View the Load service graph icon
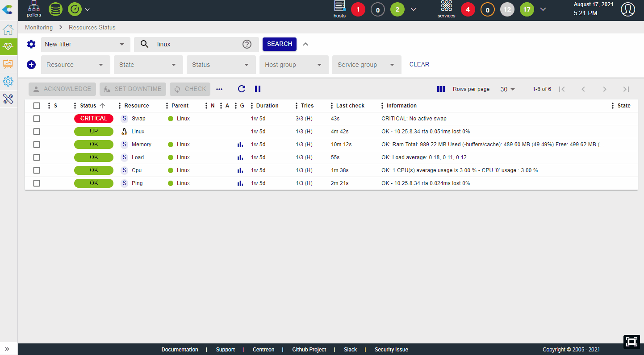 coord(240,157)
